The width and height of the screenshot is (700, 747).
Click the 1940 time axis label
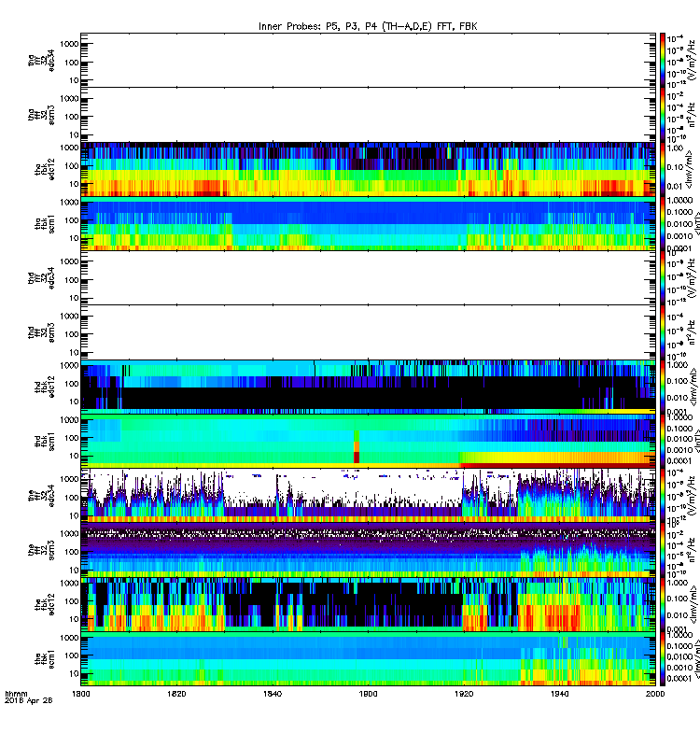(559, 694)
